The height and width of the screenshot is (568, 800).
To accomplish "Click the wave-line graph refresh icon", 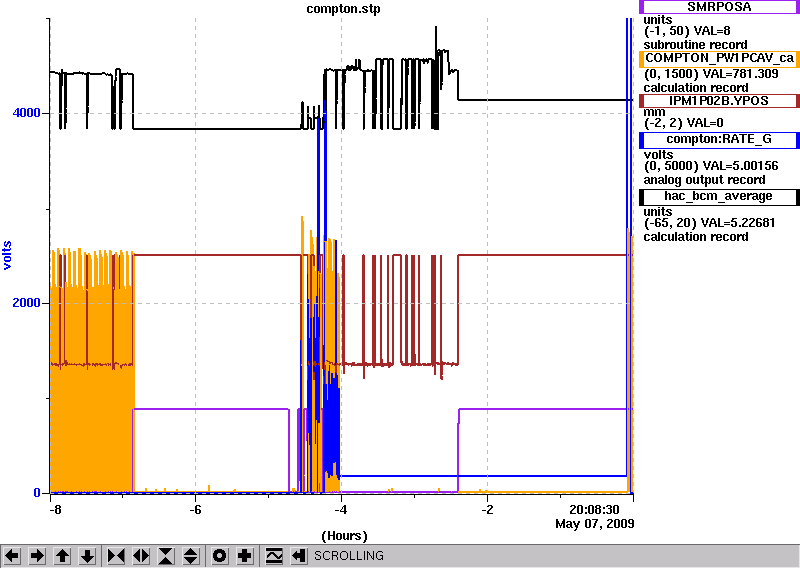I will click(274, 555).
